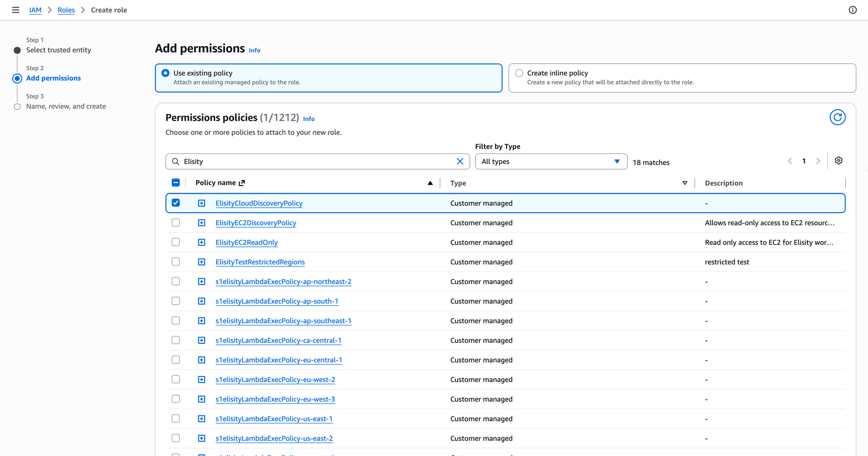Open Filter by Type dropdown
The width and height of the screenshot is (868, 456).
tap(551, 161)
